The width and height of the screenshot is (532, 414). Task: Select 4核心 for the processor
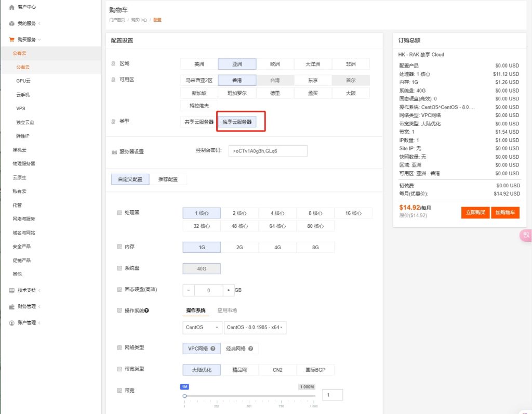click(277, 213)
